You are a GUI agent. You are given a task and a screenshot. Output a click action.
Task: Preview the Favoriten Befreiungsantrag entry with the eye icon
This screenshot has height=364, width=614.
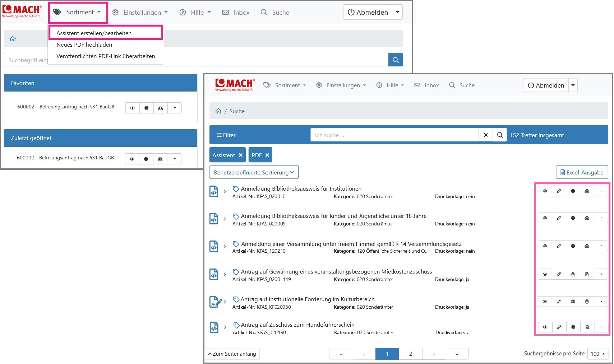click(x=133, y=108)
